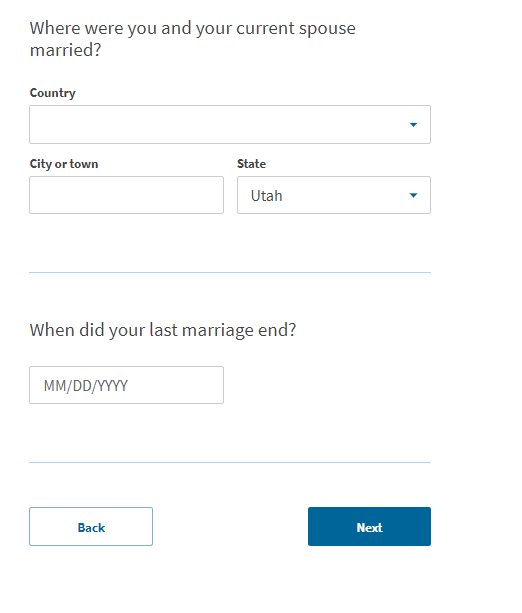Open the Country dropdown field
522x613 pixels.
coord(230,124)
